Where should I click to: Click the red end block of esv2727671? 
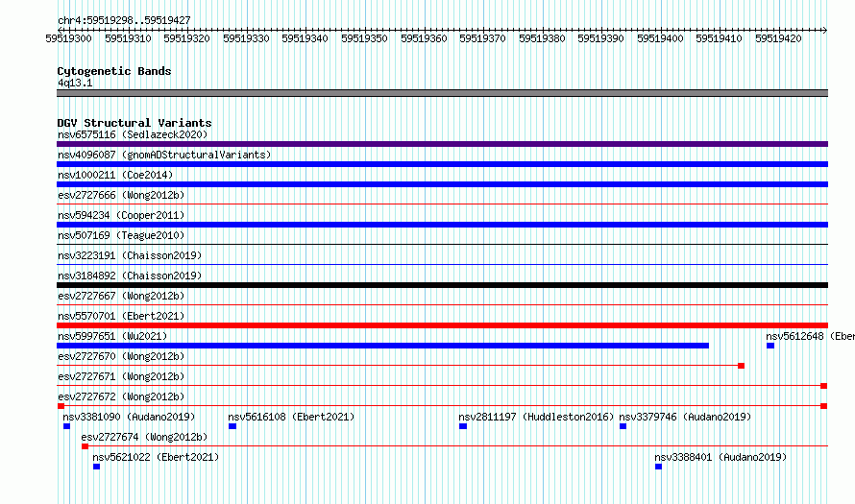(x=824, y=386)
